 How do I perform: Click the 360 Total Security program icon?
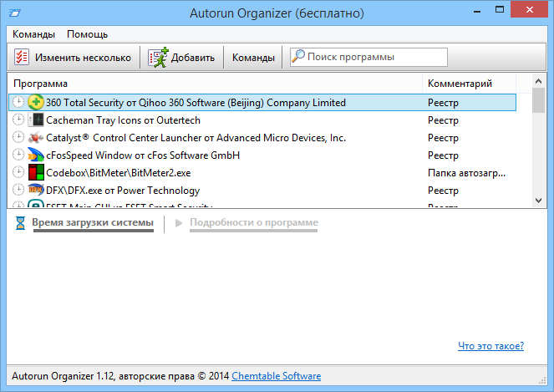(x=36, y=103)
